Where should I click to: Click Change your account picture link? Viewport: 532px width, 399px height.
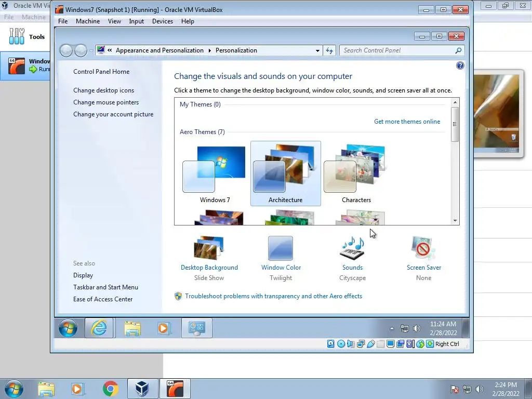[x=113, y=114]
